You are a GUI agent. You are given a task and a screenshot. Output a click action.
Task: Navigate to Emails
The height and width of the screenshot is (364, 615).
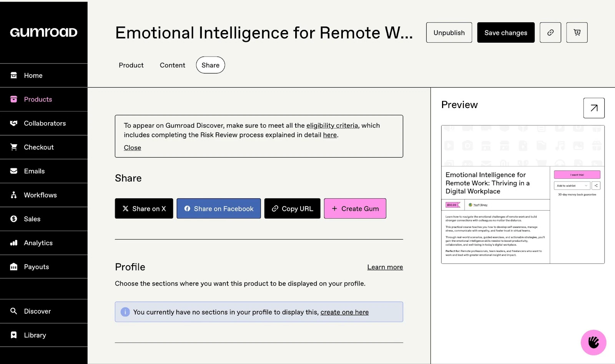[44, 171]
